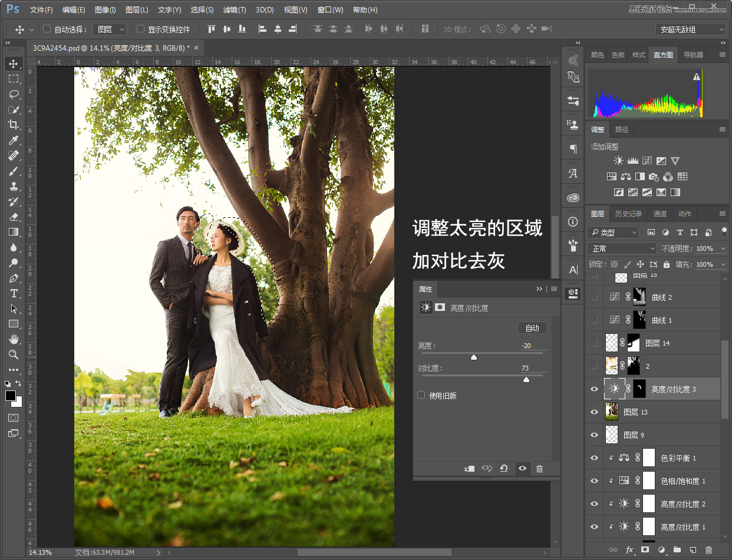732x560 pixels.
Task: Select the Lasso tool
Action: 13,94
